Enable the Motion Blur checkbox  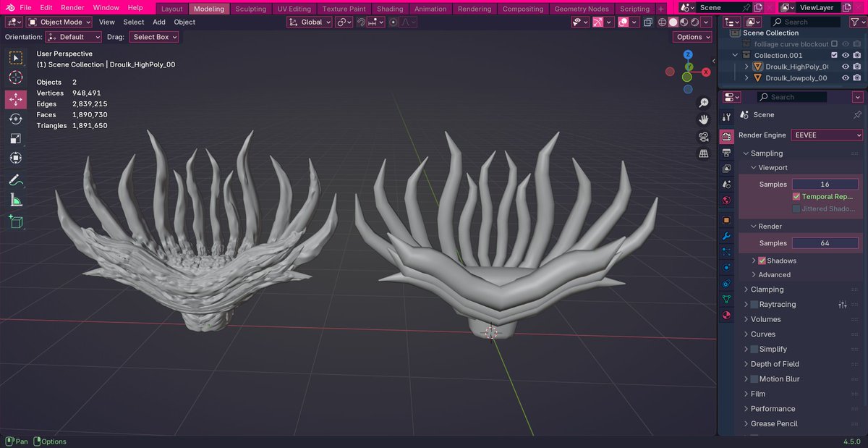click(754, 379)
